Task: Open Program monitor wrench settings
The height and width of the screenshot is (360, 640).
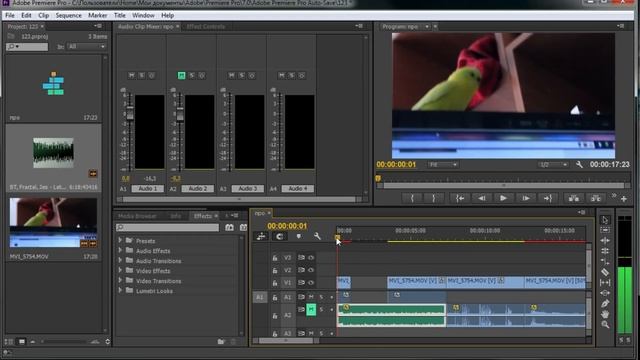Action: coord(579,164)
